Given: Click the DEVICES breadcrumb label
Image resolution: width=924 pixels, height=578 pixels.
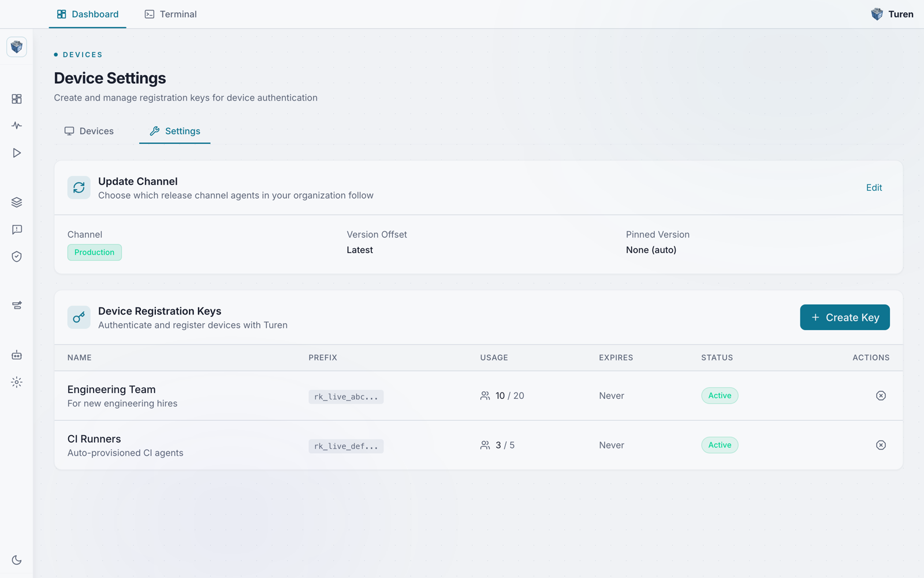Looking at the screenshot, I should [83, 55].
